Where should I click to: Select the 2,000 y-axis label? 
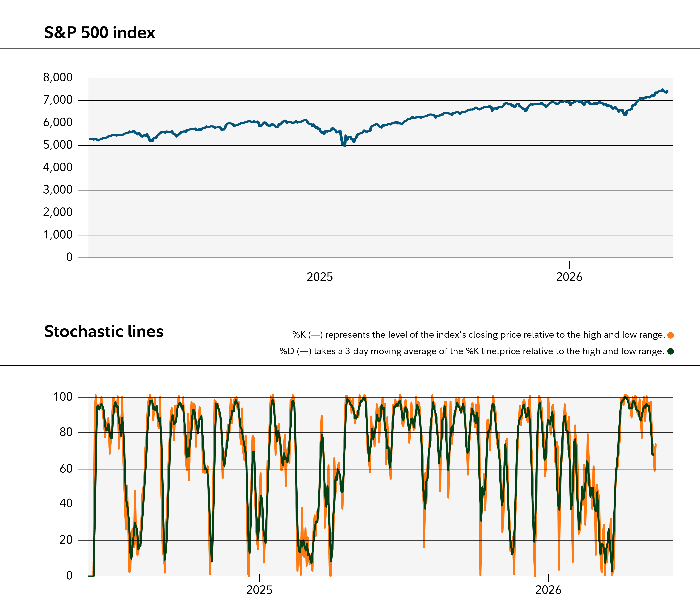[x=58, y=212]
